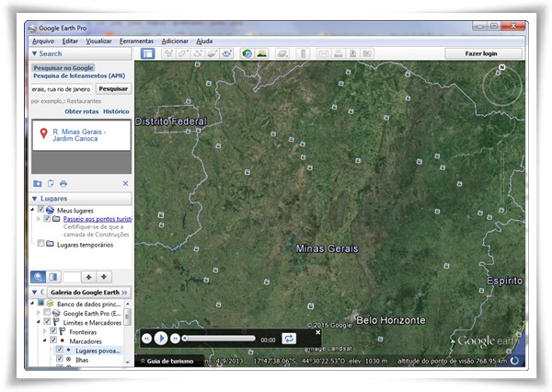The width and height of the screenshot is (552, 392).
Task: Copy search results to My Places folder icon
Action: tap(38, 183)
